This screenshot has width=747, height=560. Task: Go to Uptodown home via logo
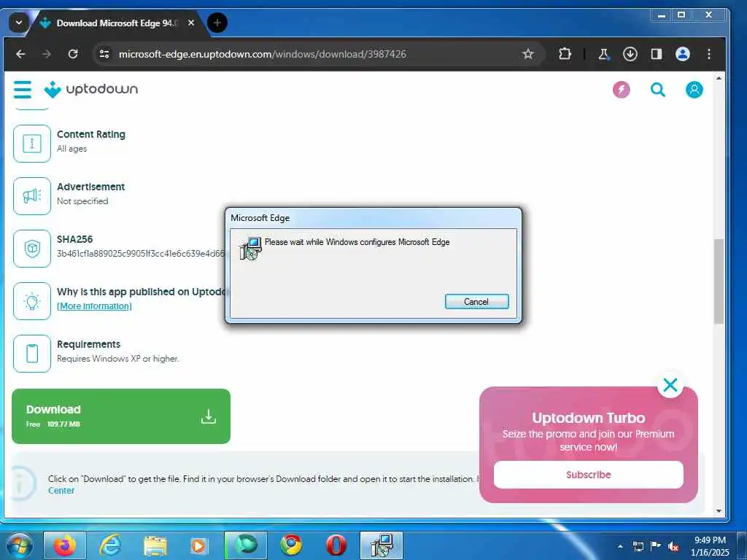pyautogui.click(x=91, y=89)
